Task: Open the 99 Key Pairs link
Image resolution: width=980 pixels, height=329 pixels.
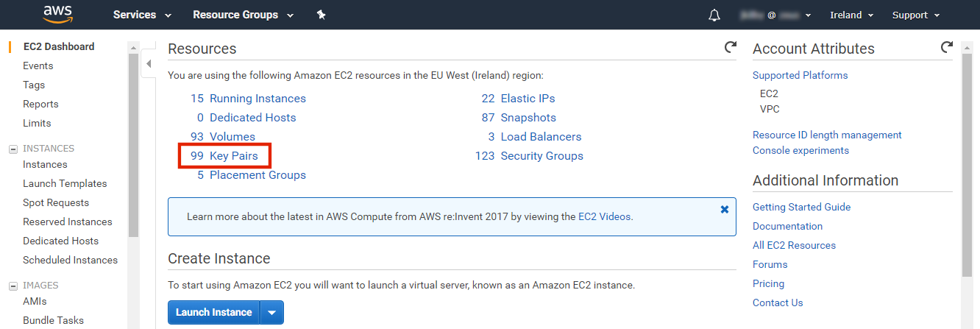Action: click(x=224, y=156)
